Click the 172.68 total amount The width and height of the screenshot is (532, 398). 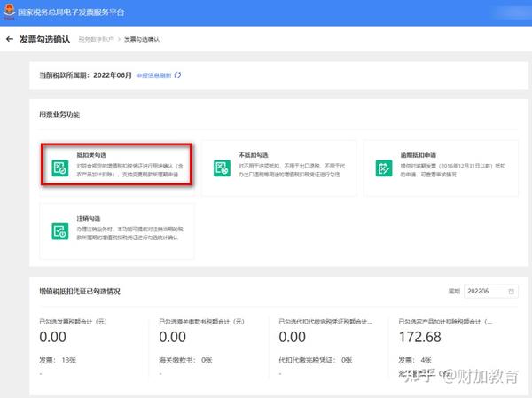420,337
